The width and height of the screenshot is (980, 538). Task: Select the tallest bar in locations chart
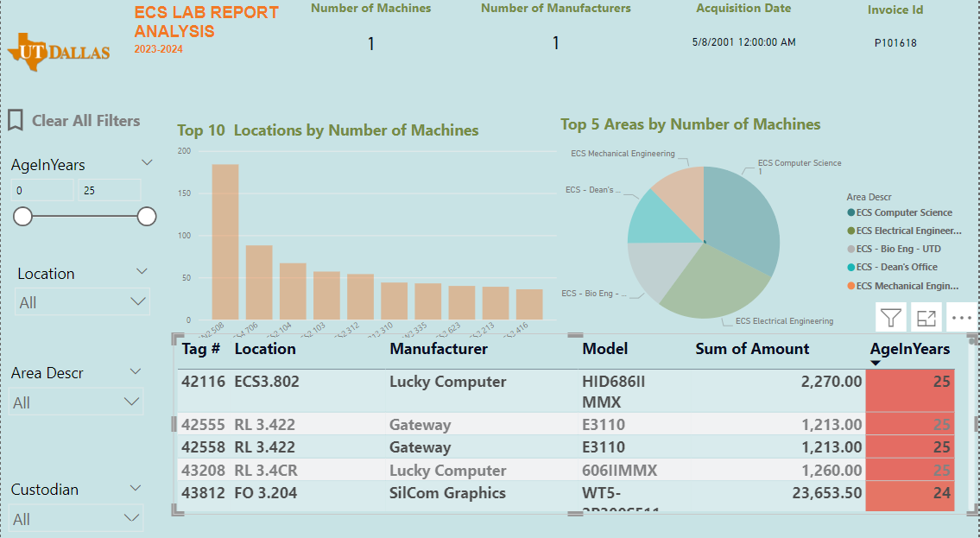click(225, 242)
